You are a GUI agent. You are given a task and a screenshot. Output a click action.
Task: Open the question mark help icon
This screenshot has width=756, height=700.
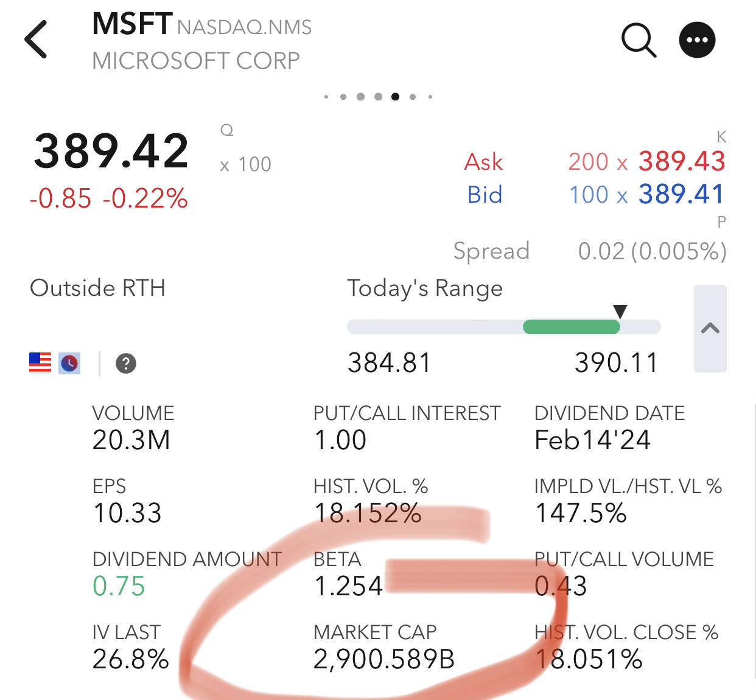click(126, 363)
